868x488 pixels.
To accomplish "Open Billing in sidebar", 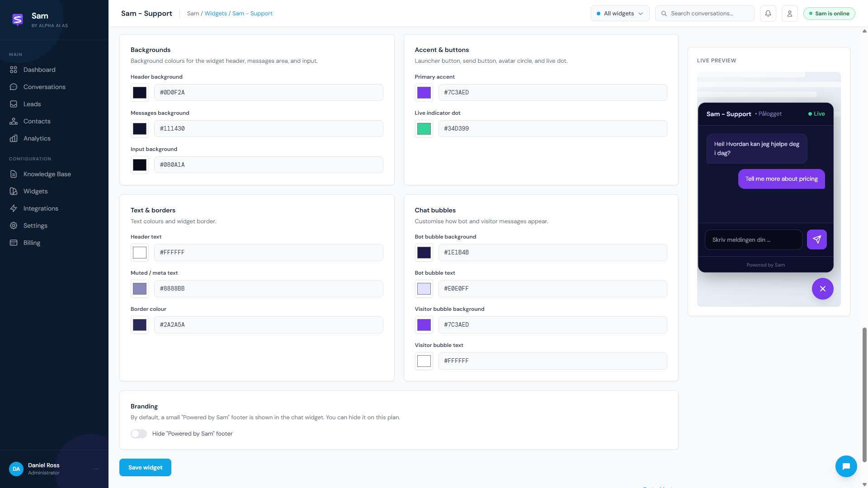I will coord(54,243).
